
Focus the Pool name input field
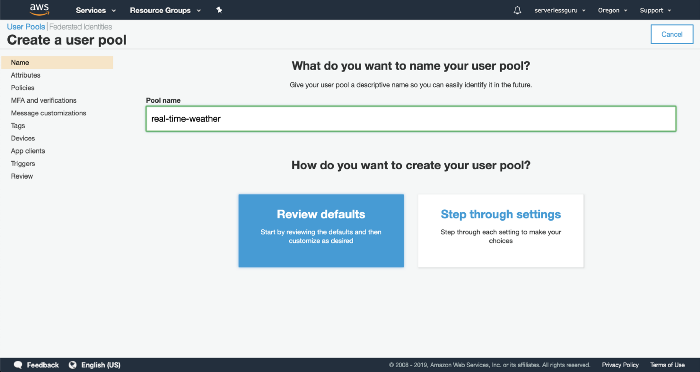click(x=411, y=119)
